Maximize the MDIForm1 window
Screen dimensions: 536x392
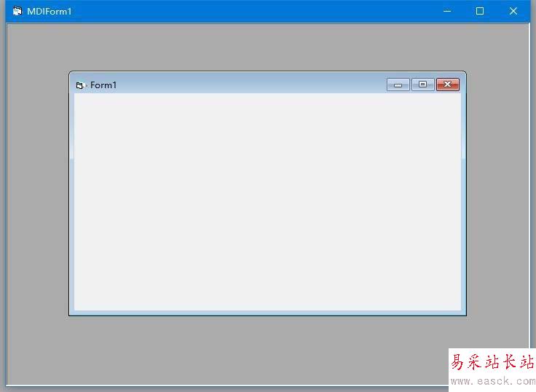tap(480, 11)
